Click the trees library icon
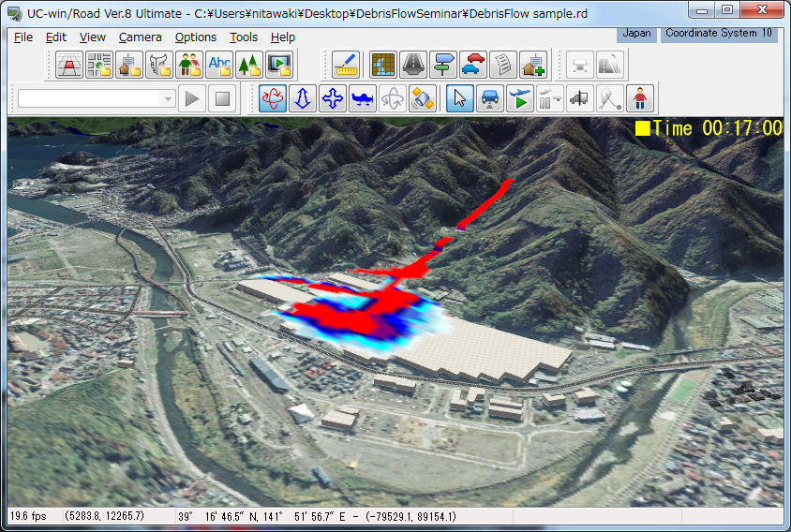Screen dimensions: 791x532 [x=249, y=65]
